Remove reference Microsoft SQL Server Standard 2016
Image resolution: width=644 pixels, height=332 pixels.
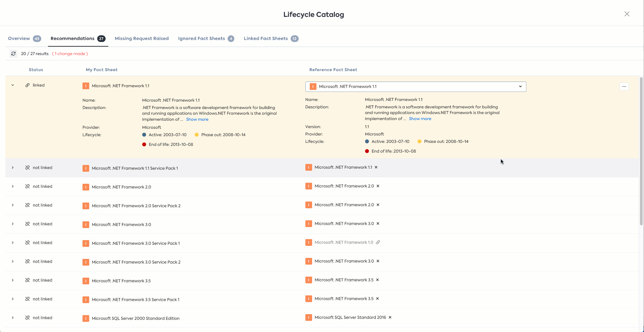click(x=390, y=318)
